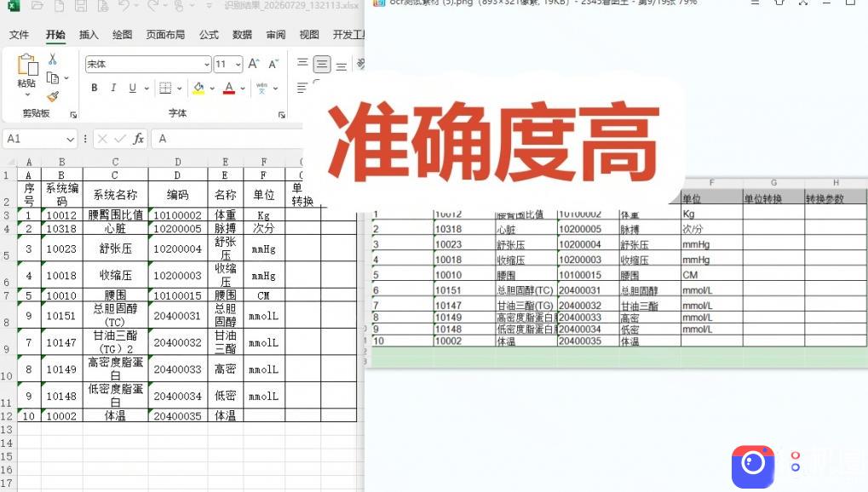The width and height of the screenshot is (868, 492).
Task: Click the phonetic guide wén icon
Action: point(262,88)
